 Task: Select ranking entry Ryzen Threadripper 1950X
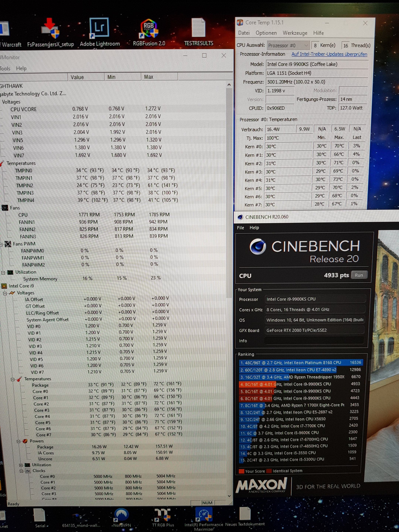(300, 377)
